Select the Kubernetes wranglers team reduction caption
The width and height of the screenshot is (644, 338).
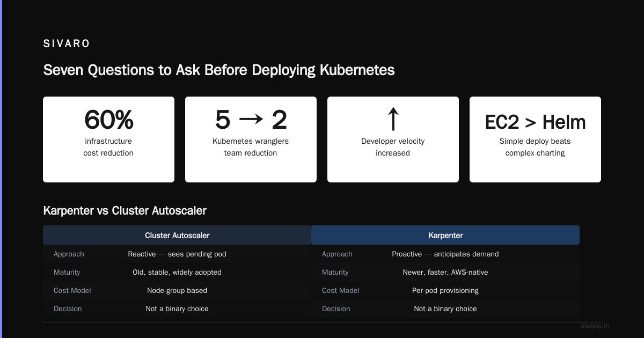pyautogui.click(x=251, y=147)
